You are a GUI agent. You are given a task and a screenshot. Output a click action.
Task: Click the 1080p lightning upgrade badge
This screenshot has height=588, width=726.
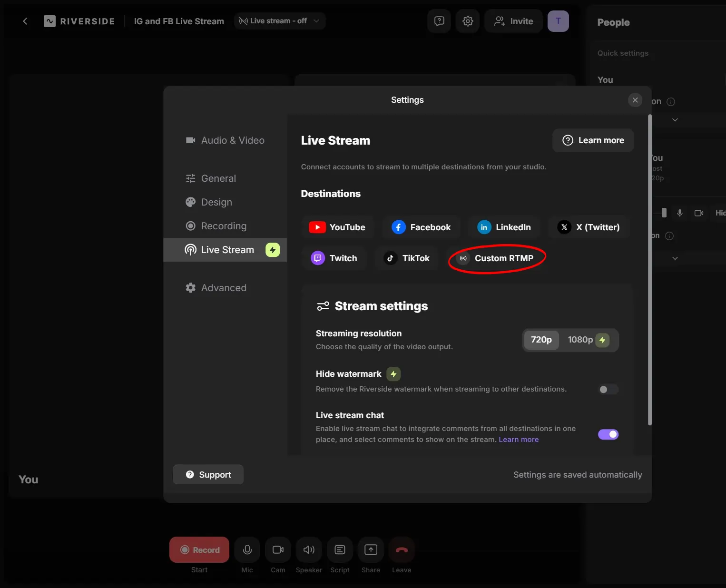click(x=602, y=340)
